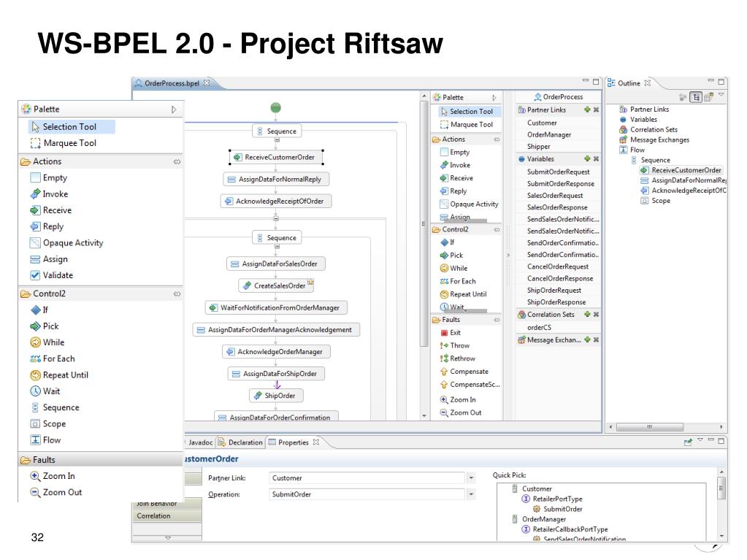Click the Outline's horizontal scrollbar thumb
Viewport: 747px width, 560px height.
point(649,426)
